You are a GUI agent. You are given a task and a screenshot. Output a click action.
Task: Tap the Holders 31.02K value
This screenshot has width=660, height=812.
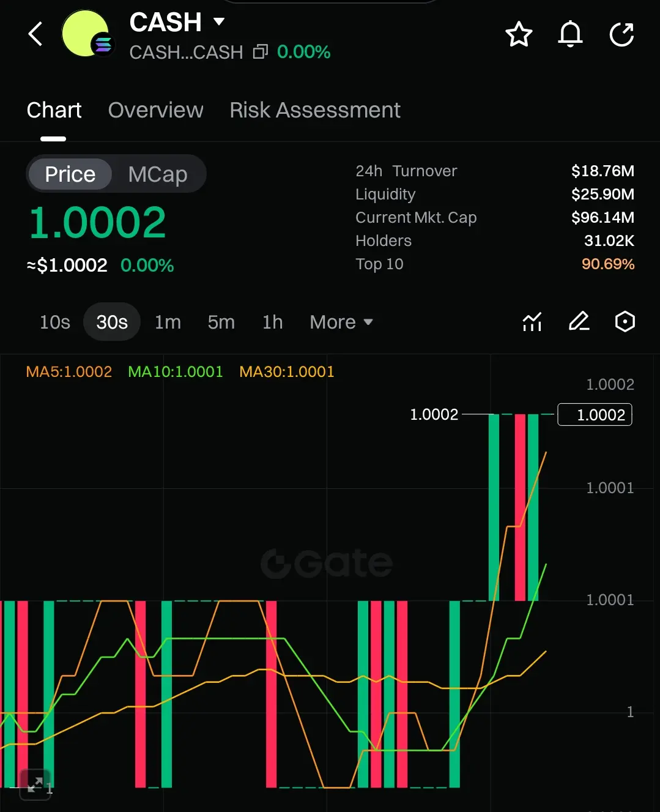609,240
